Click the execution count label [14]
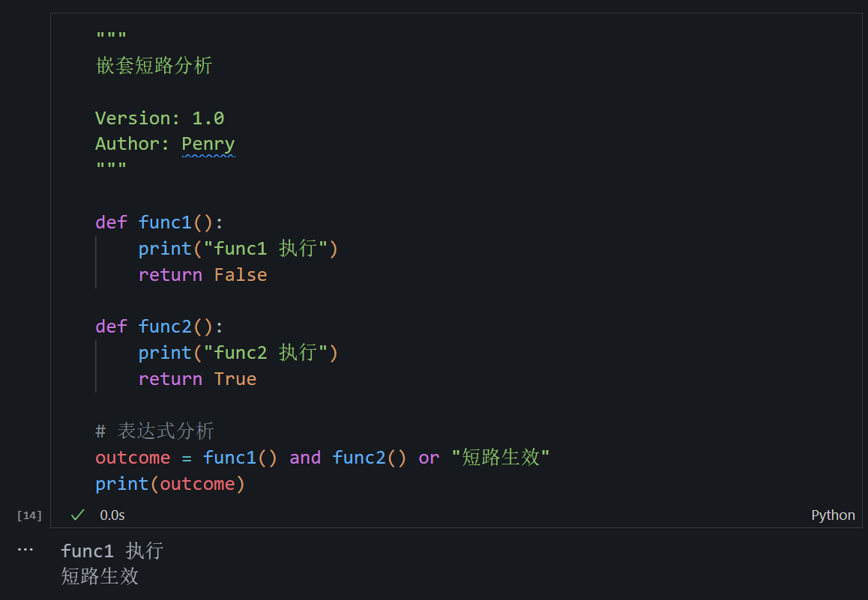The width and height of the screenshot is (868, 600). 29,515
